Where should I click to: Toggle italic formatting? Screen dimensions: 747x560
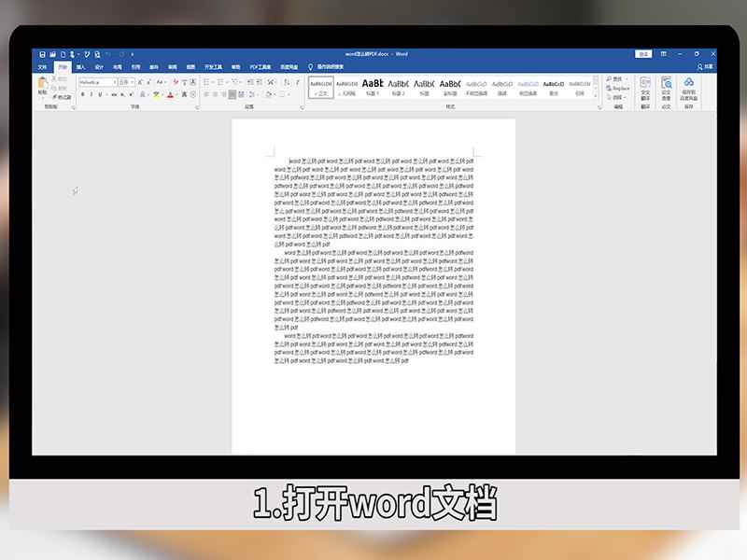pyautogui.click(x=91, y=93)
